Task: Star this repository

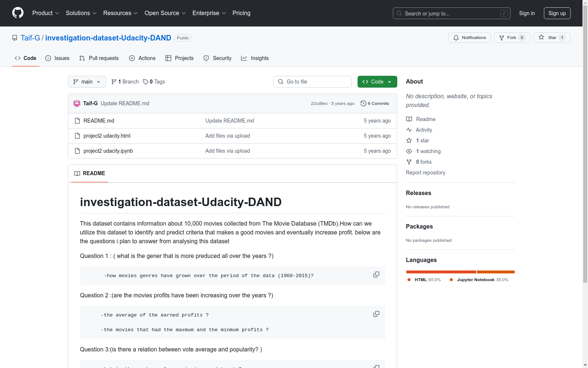Action: click(x=552, y=38)
